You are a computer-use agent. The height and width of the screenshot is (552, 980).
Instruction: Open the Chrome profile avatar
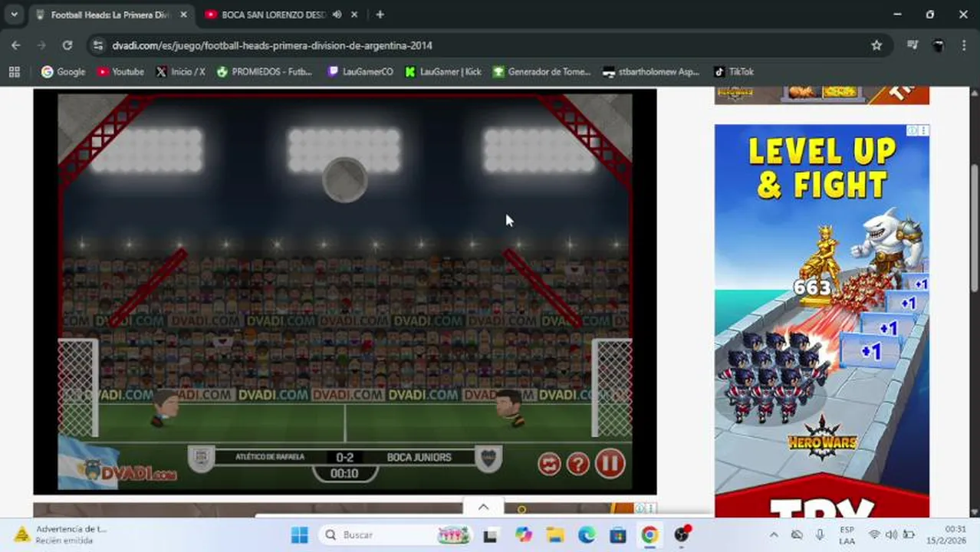(938, 45)
